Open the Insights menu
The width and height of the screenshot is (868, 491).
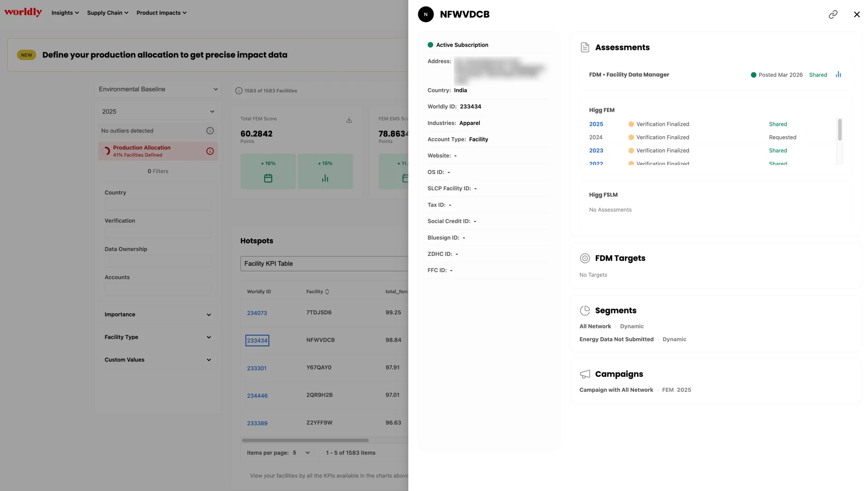coord(65,13)
